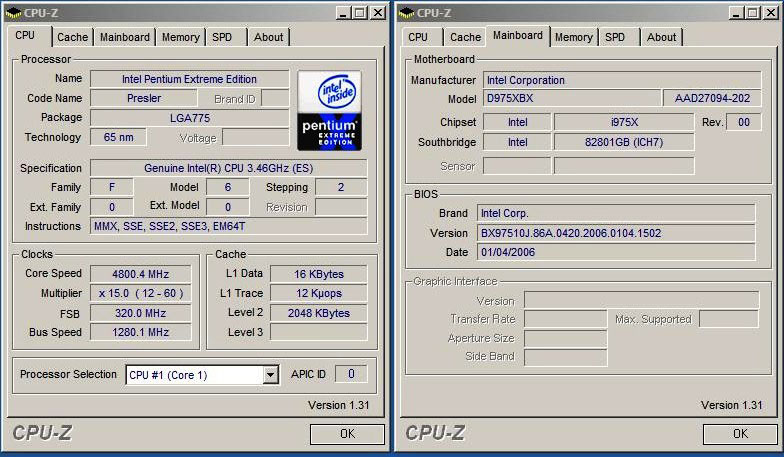The width and height of the screenshot is (784, 457).
Task: Click the Chipset model value i975X
Action: click(624, 122)
